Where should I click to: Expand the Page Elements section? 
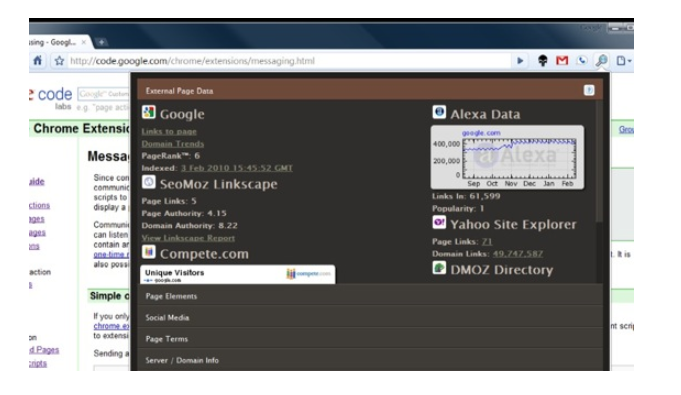[370, 296]
